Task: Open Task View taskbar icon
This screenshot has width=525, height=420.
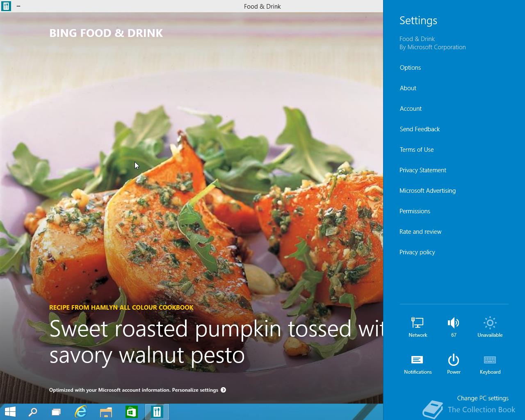Action: point(56,412)
